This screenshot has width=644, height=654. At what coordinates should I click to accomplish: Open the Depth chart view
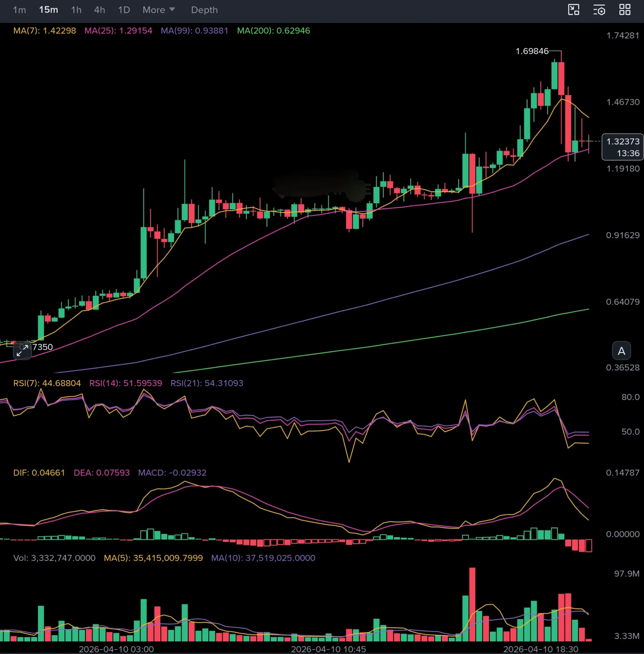point(204,10)
